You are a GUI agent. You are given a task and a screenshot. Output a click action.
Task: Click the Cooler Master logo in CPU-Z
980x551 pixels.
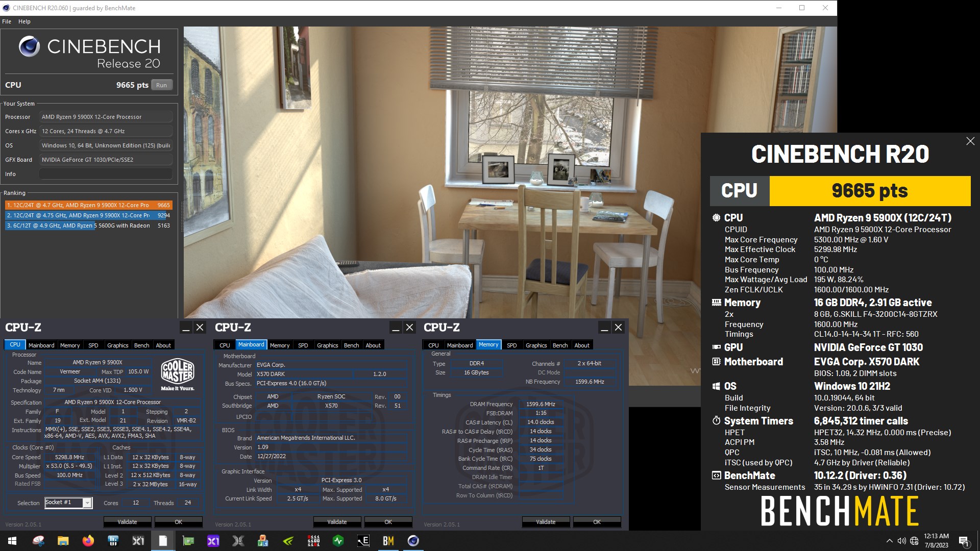click(177, 374)
